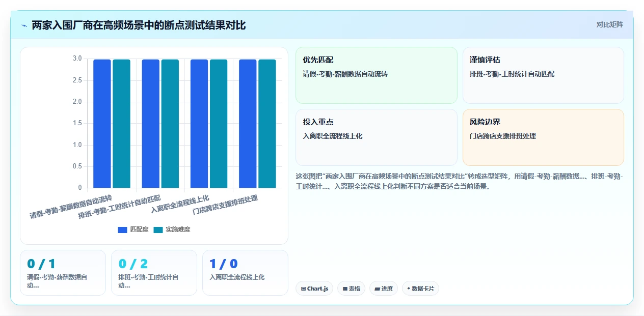Screen dimensions: 644x316
Task: Click the blue bar for 门店跨店支援排班处理
Action: (x=248, y=124)
